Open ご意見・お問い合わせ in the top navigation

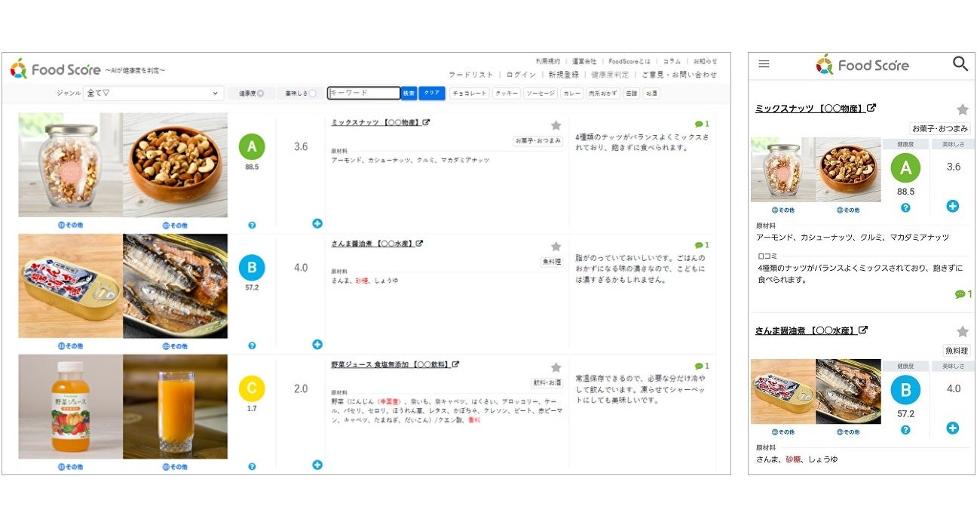(x=679, y=75)
